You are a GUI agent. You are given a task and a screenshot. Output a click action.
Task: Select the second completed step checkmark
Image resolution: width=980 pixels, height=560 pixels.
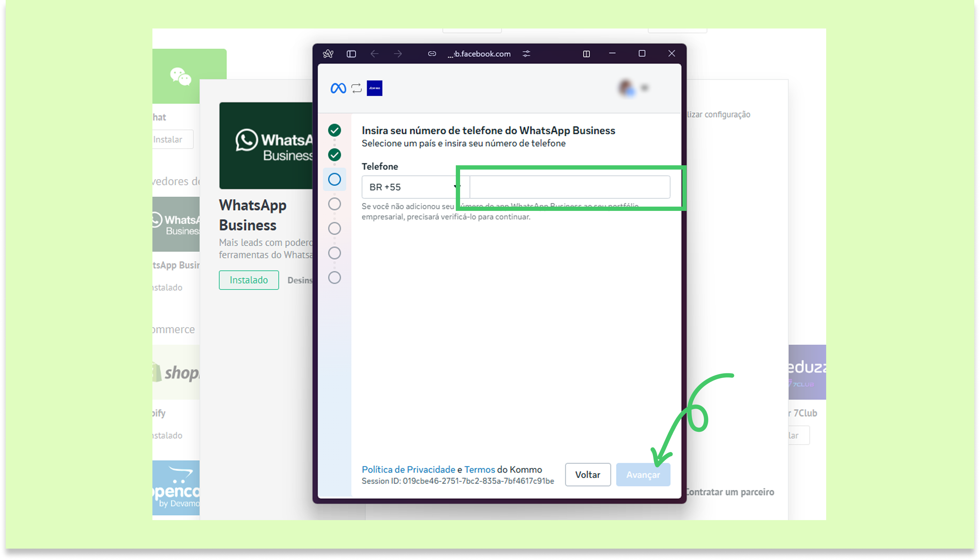pos(334,155)
